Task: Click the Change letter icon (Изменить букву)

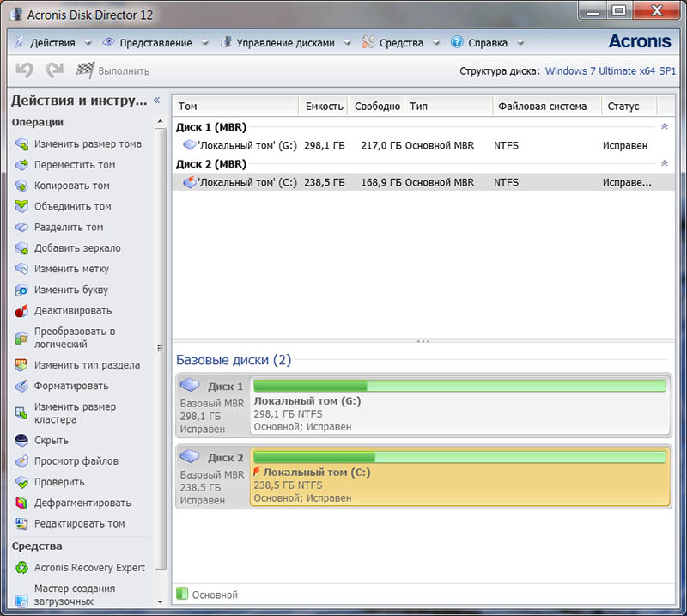Action: click(21, 290)
